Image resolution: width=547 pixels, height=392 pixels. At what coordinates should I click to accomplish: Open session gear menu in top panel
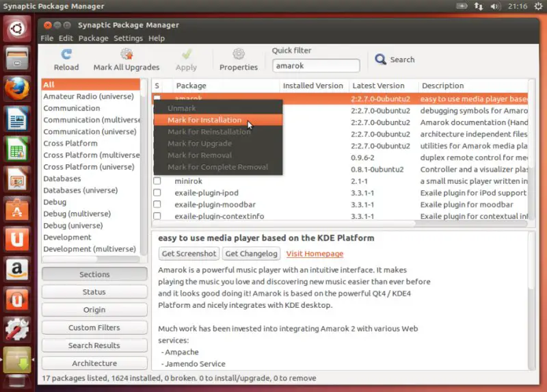pyautogui.click(x=538, y=6)
